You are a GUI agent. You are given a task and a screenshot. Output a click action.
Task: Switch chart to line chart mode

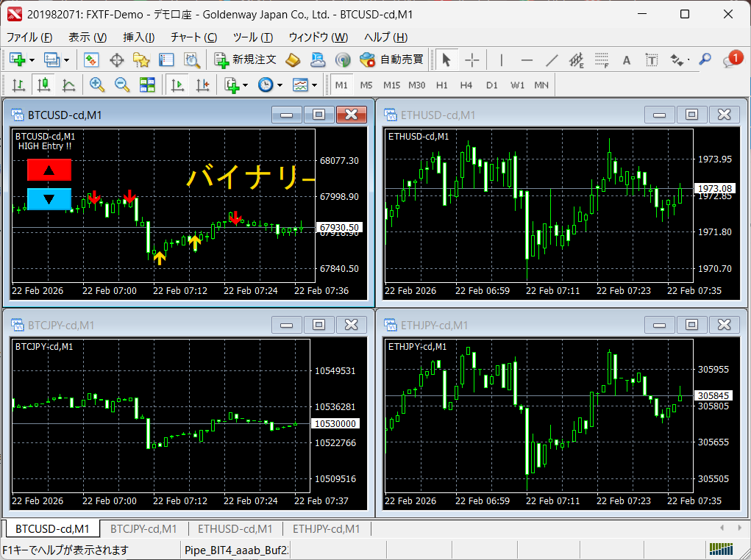tap(68, 85)
